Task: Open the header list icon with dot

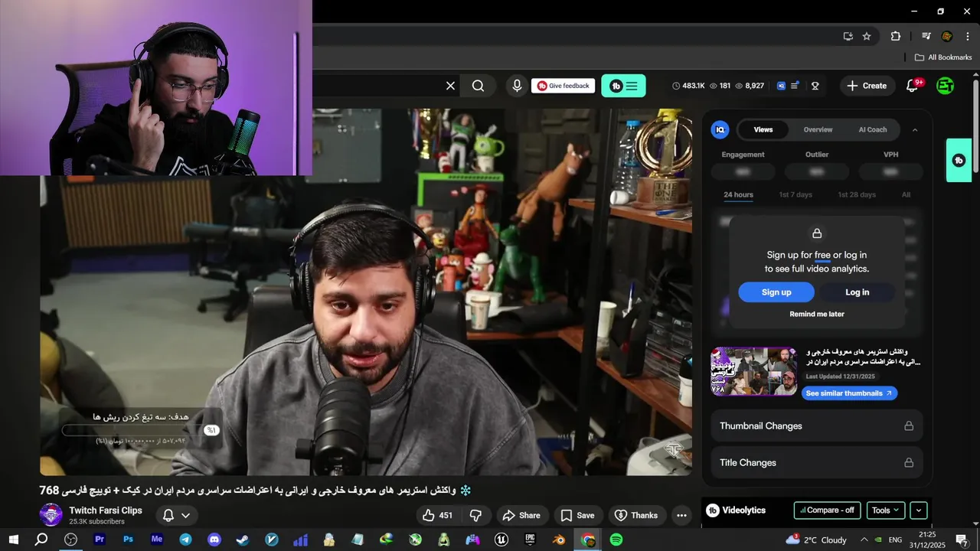Action: coord(795,86)
